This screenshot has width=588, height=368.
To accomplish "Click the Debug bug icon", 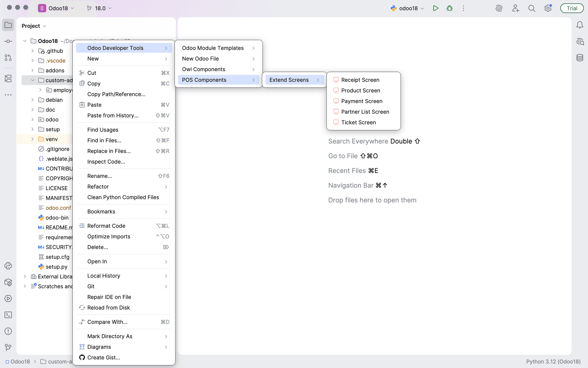I will (x=449, y=8).
